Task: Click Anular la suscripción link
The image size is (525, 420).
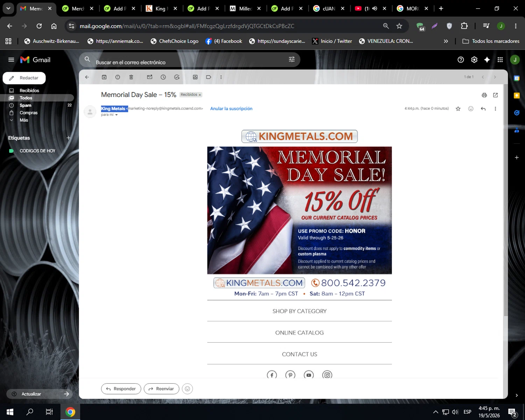Action: (x=231, y=108)
